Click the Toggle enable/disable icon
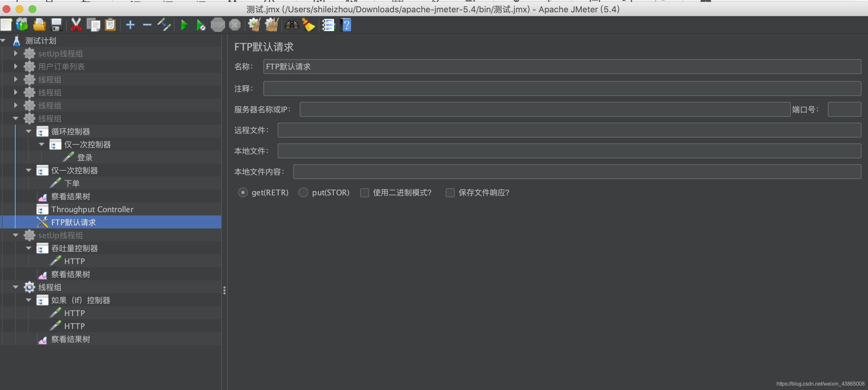Image resolution: width=868 pixels, height=390 pixels. tap(164, 25)
